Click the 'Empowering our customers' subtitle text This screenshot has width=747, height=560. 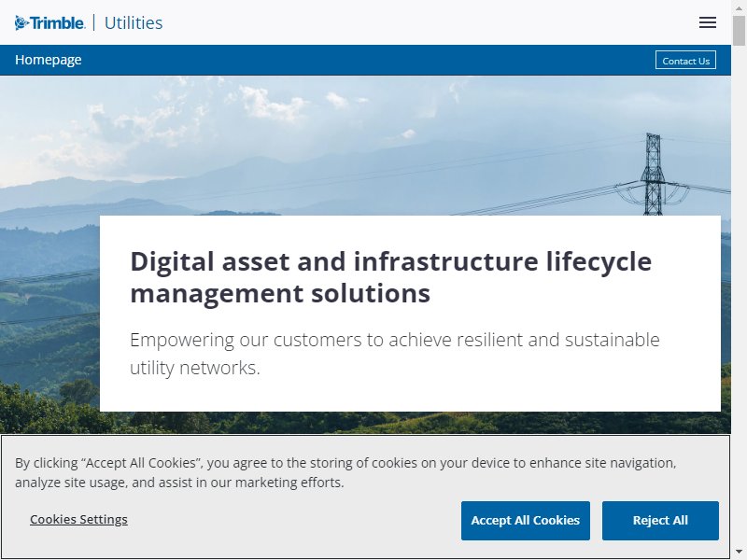[394, 354]
